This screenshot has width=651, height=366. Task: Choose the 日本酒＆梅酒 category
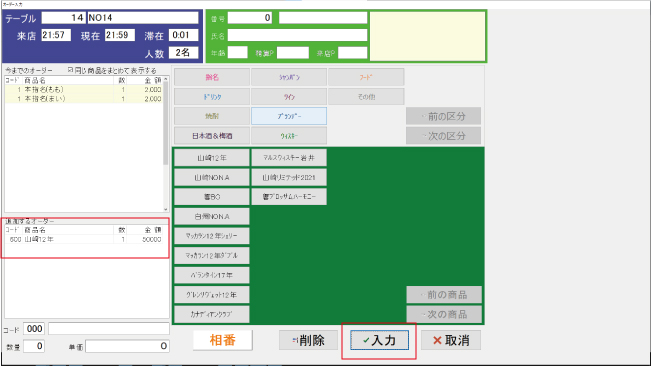click(212, 136)
